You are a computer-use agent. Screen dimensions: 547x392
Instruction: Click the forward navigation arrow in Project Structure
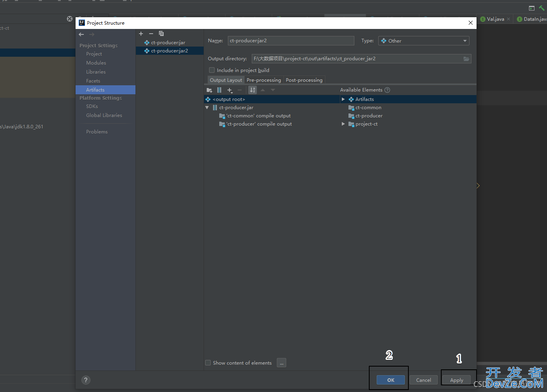[92, 34]
